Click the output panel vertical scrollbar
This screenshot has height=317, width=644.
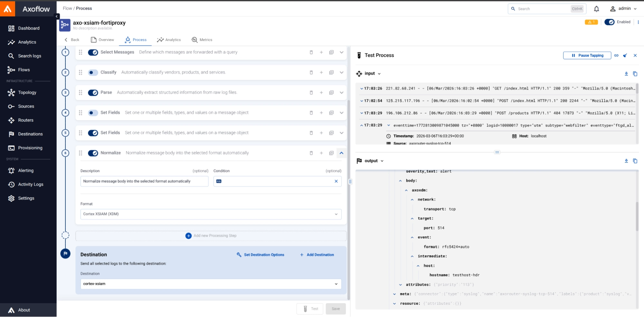click(x=637, y=217)
